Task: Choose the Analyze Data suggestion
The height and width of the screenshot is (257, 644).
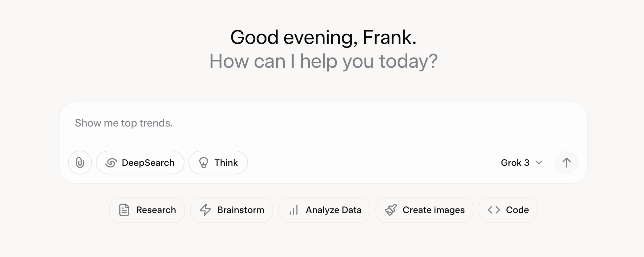Action: click(x=324, y=210)
